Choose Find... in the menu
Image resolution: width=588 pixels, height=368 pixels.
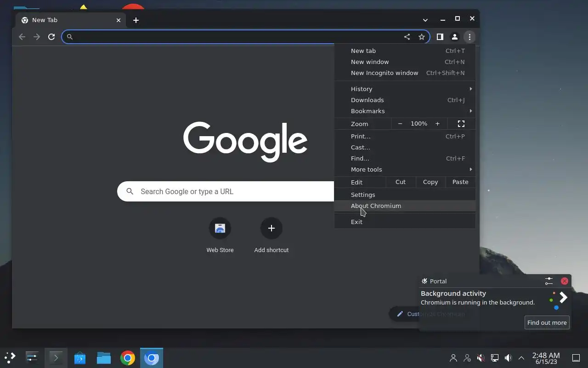pos(405,158)
